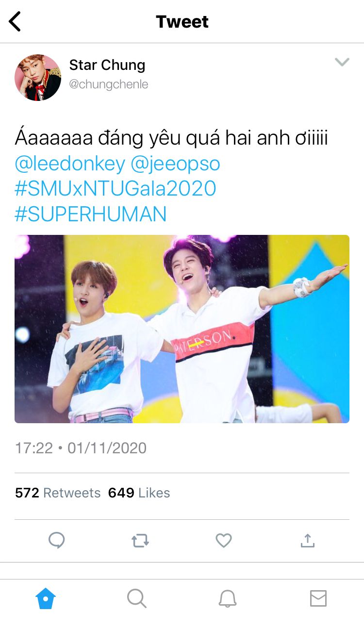
Task: View the 572 Retweets list
Action: [58, 493]
